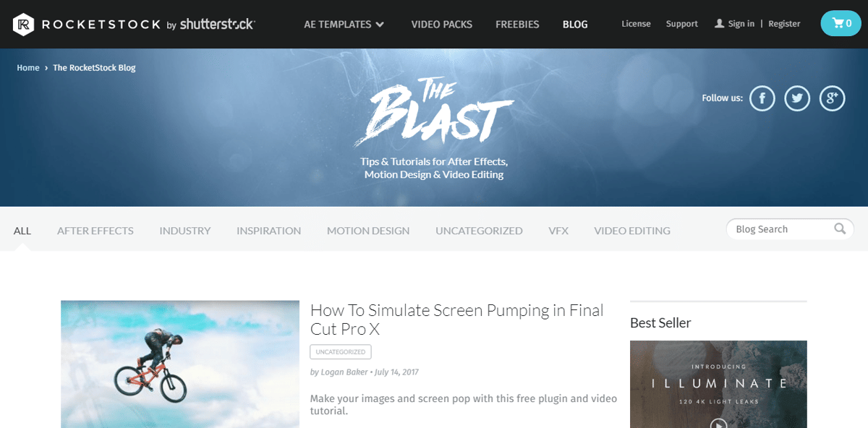Click the Register link
Image resolution: width=868 pixels, height=428 pixels.
[784, 24]
